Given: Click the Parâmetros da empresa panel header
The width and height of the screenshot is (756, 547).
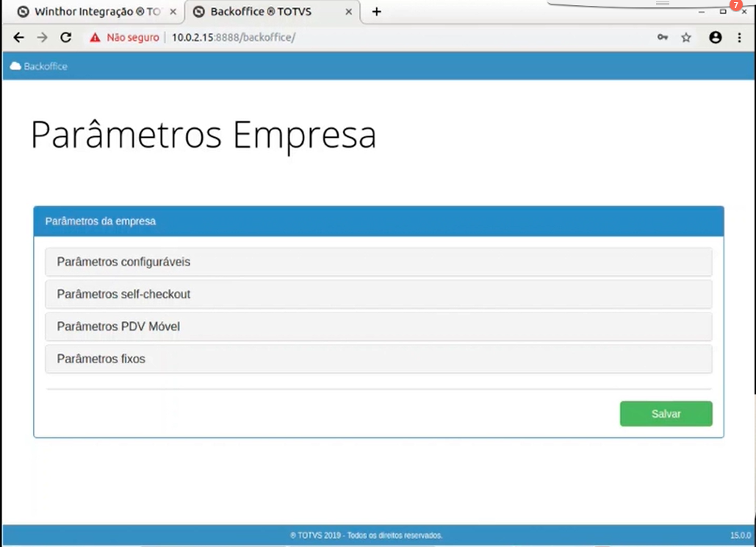Looking at the screenshot, I should click(378, 221).
